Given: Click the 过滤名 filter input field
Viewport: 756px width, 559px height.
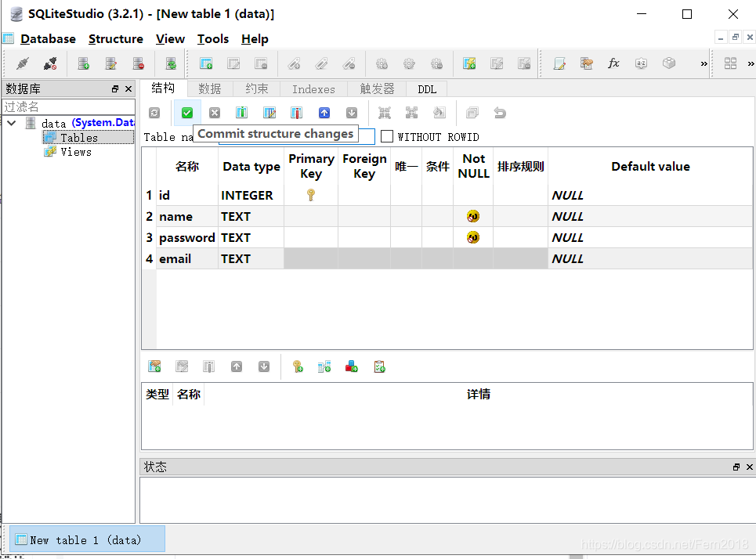Looking at the screenshot, I should [68, 106].
